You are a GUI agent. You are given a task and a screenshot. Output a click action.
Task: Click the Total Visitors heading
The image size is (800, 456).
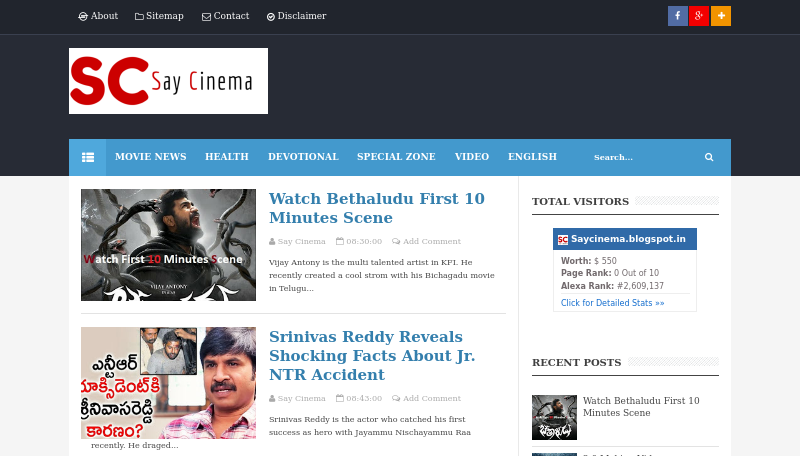click(581, 201)
